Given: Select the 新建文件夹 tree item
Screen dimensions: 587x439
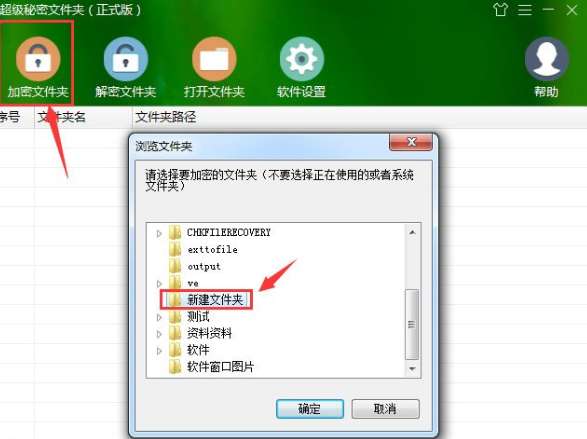Looking at the screenshot, I should pyautogui.click(x=207, y=299).
